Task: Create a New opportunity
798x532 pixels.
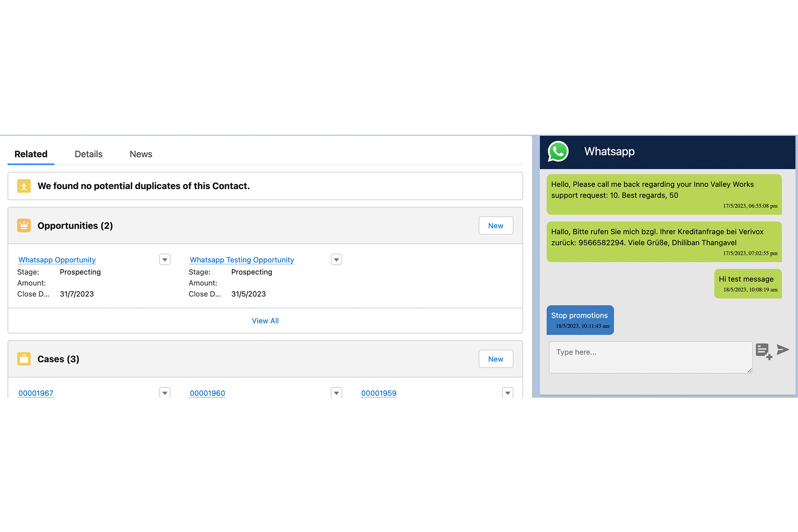Action: (496, 226)
